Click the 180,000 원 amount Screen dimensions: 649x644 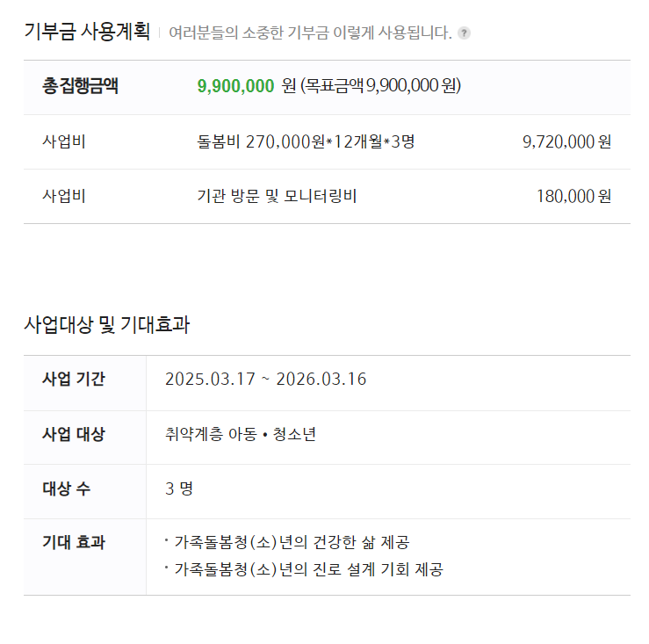[x=573, y=196]
